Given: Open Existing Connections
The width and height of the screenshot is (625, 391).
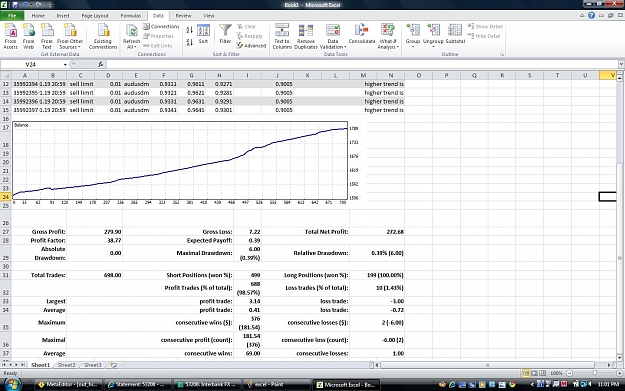Looking at the screenshot, I should tap(103, 36).
